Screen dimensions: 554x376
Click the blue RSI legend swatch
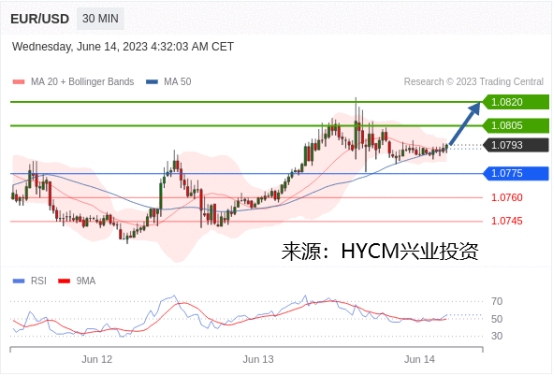[x=18, y=281]
